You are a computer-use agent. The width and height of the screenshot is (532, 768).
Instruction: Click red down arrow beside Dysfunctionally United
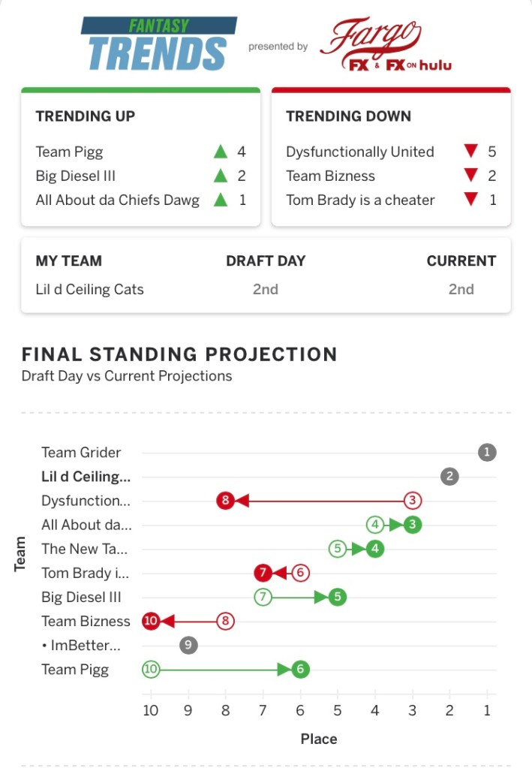point(470,152)
